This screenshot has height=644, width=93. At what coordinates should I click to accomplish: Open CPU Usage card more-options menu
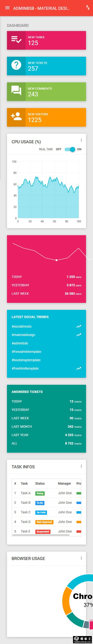click(x=81, y=140)
